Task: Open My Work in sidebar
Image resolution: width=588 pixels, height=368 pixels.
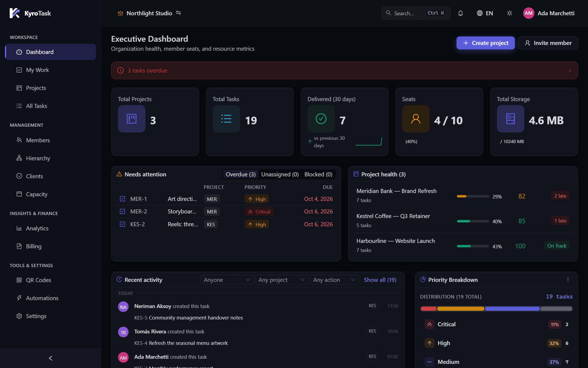Action: [50, 70]
